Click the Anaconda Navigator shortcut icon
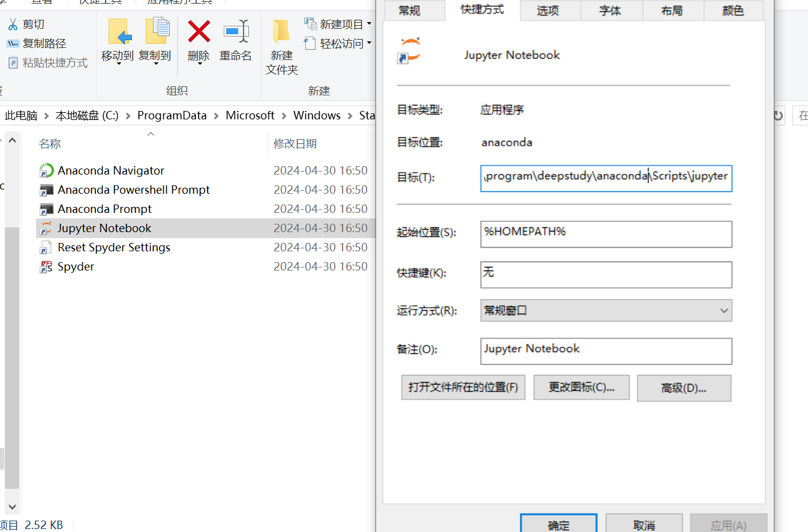 pos(46,171)
